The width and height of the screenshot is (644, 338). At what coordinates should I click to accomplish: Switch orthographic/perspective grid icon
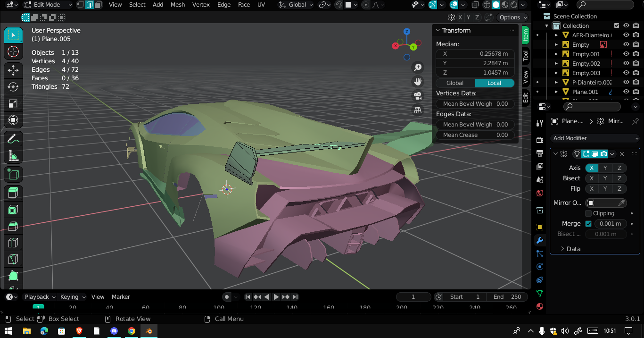(418, 110)
